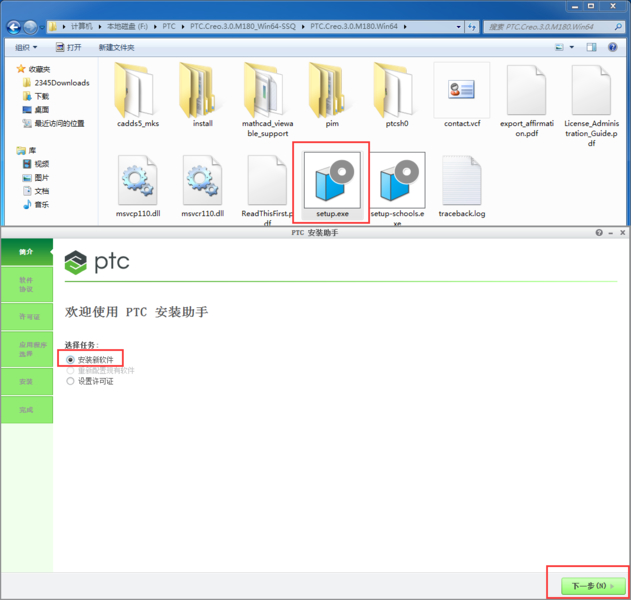Open 文档 library in the sidebar
Image resolution: width=631 pixels, height=600 pixels.
click(36, 191)
